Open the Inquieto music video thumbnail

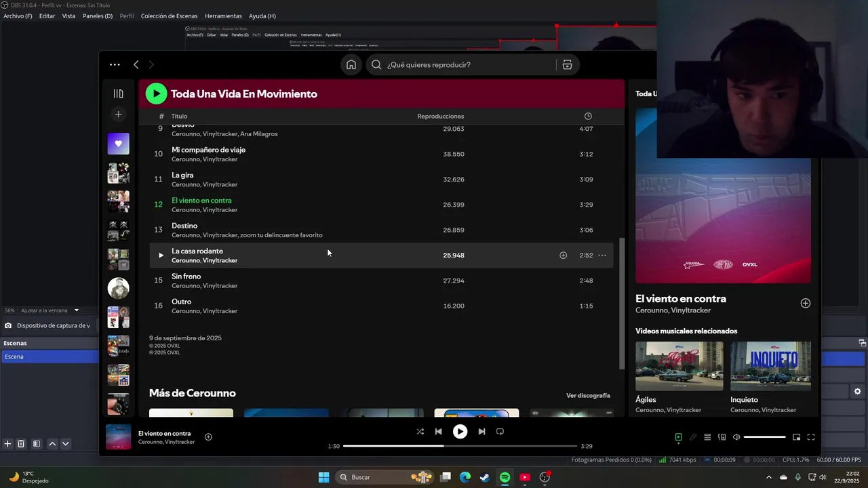point(770,366)
